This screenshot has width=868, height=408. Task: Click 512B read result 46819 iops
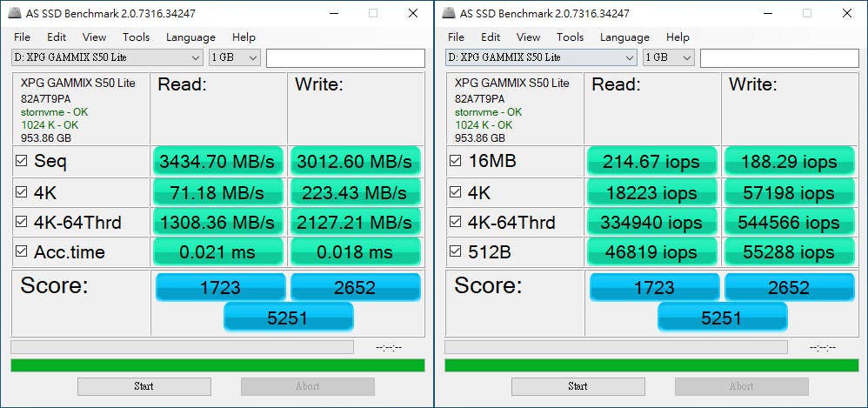coord(651,252)
